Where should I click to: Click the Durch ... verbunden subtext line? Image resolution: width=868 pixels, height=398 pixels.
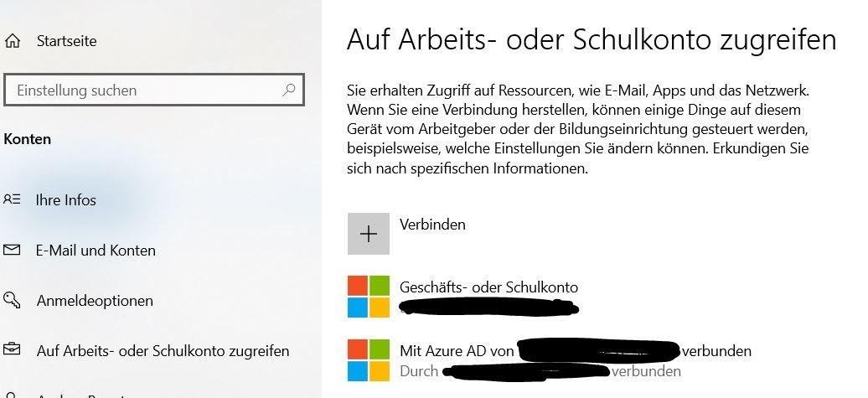click(x=540, y=371)
